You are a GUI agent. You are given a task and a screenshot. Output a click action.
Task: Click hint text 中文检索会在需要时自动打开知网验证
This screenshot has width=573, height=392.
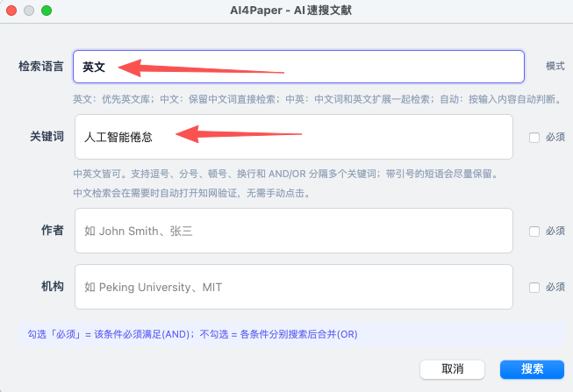(x=192, y=193)
